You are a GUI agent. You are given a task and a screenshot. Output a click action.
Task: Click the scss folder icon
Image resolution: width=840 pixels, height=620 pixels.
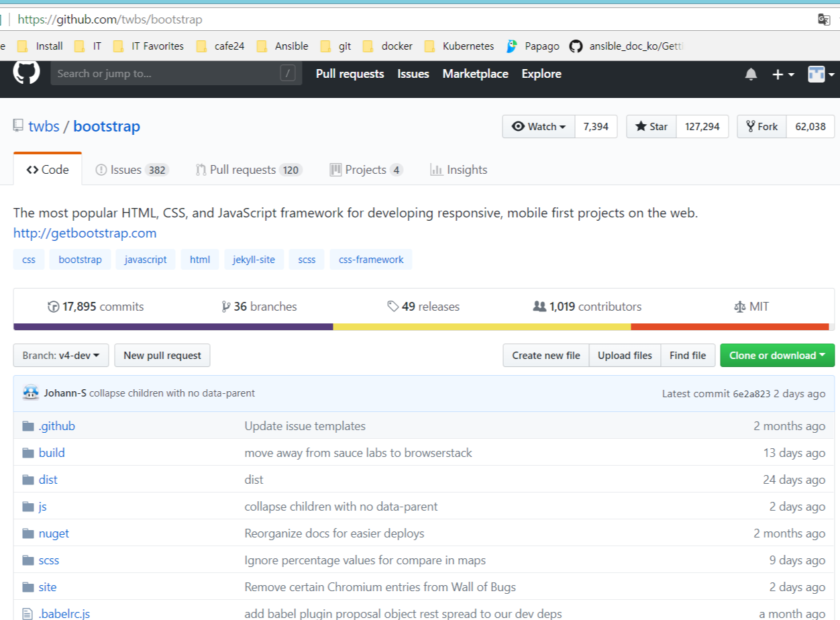28,560
